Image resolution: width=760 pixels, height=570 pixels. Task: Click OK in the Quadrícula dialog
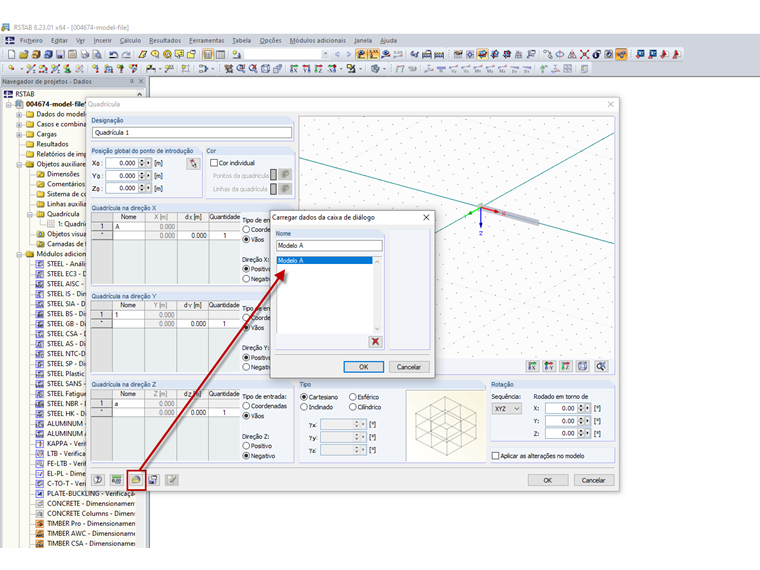pyautogui.click(x=548, y=480)
